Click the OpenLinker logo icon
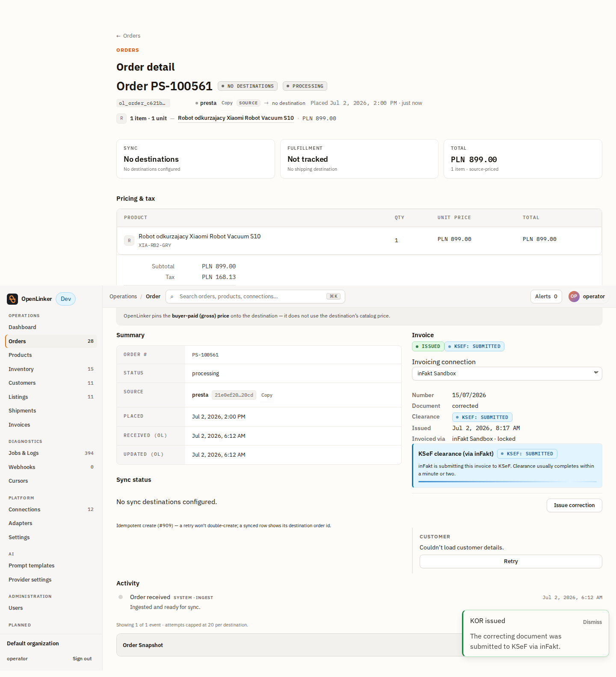616x677 pixels. [x=12, y=299]
